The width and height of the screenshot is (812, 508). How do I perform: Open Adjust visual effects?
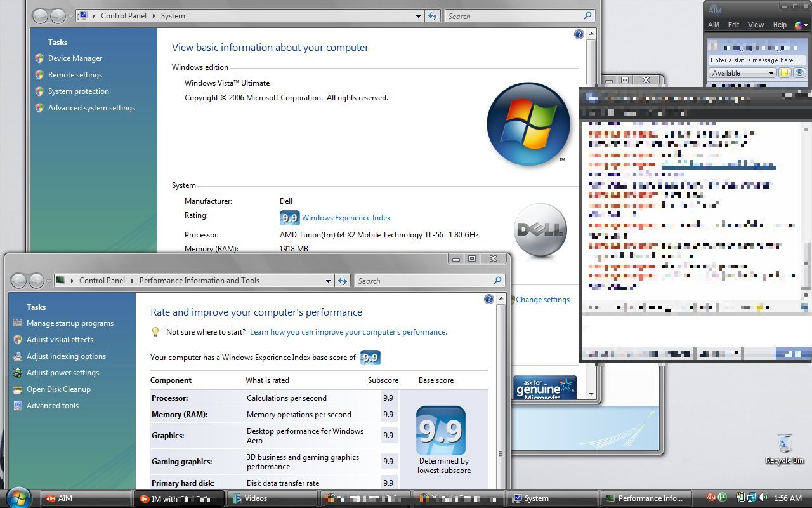(60, 340)
